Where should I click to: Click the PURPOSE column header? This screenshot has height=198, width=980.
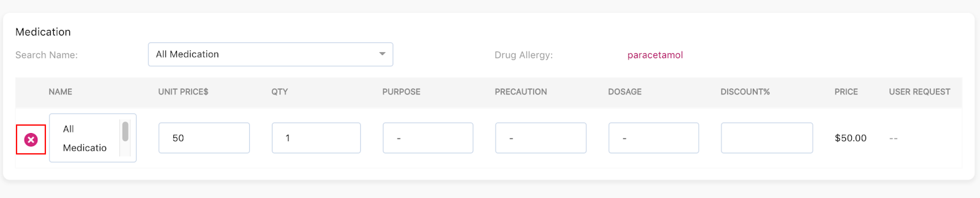point(401,92)
